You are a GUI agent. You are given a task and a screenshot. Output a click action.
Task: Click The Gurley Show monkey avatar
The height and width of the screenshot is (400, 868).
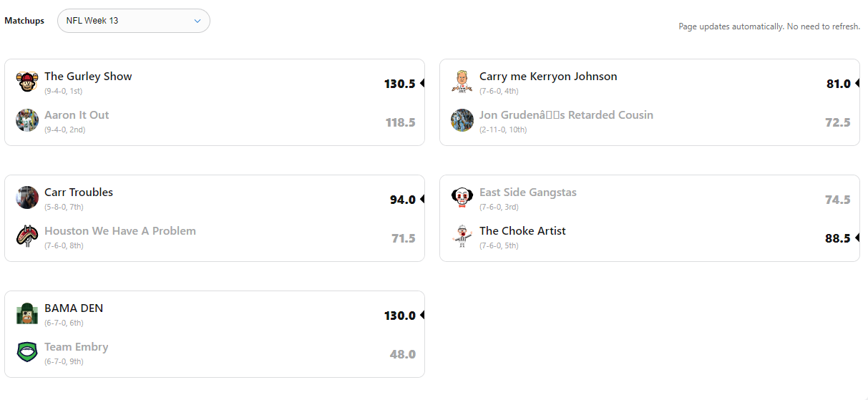27,82
